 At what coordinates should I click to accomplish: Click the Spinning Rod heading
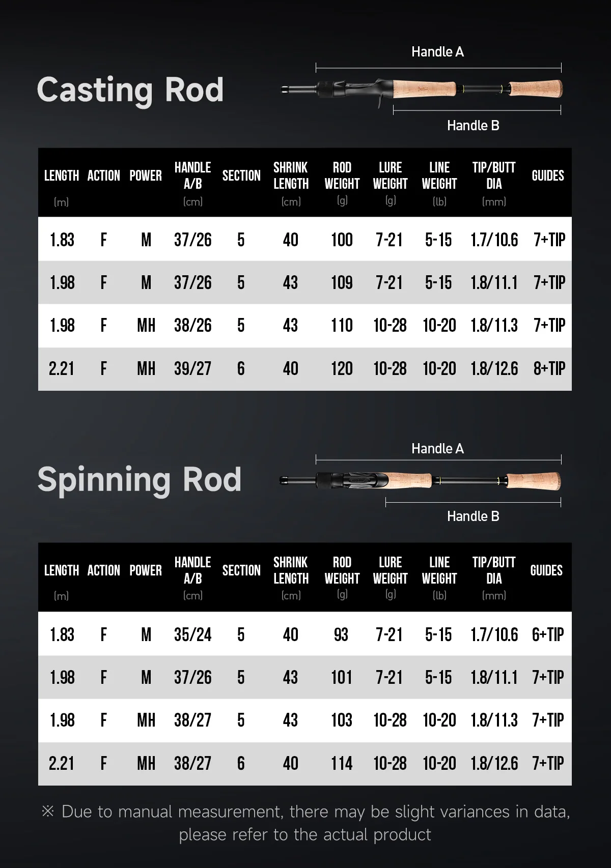(x=139, y=480)
